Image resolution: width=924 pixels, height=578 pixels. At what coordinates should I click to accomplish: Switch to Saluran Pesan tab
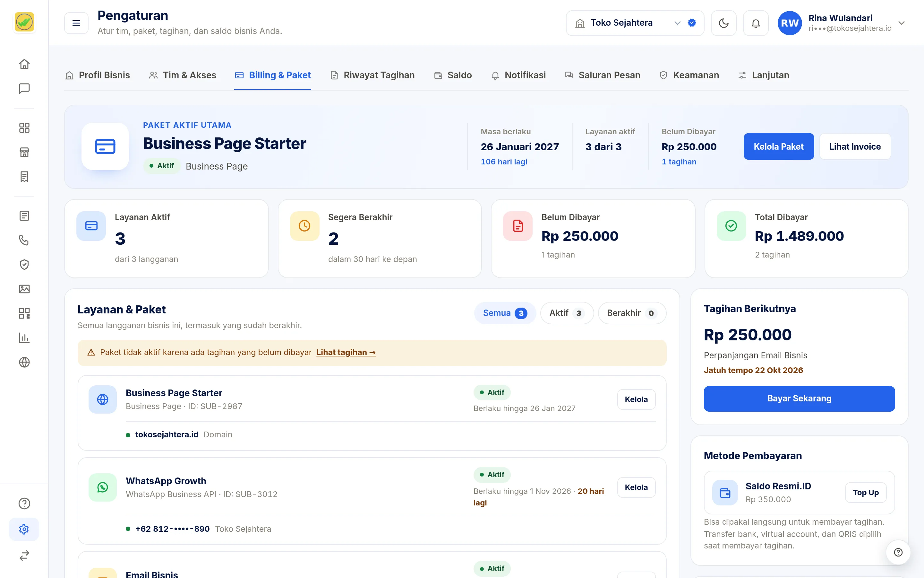click(x=603, y=75)
